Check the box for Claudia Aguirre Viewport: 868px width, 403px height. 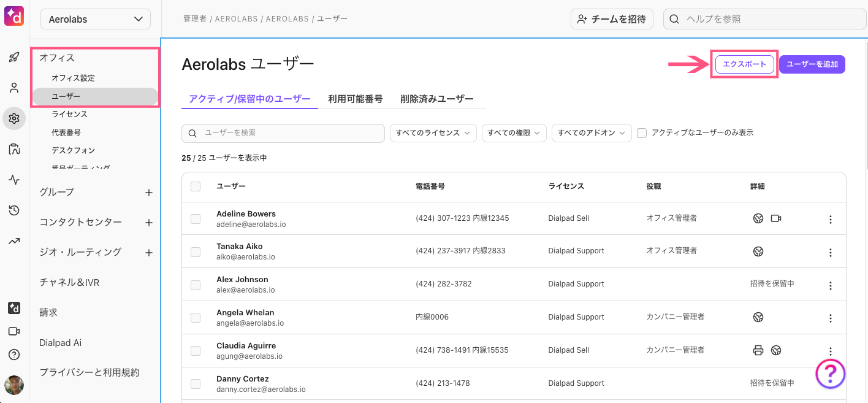click(x=196, y=351)
